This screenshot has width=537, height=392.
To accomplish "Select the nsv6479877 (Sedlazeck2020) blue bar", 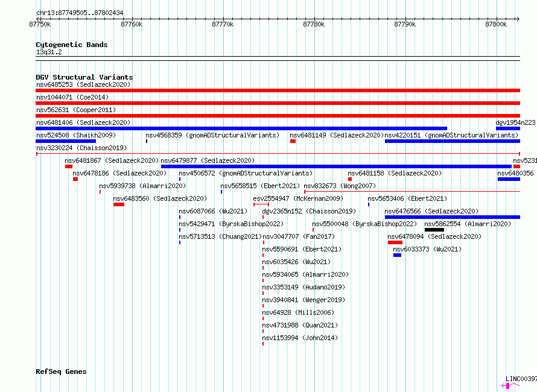I will point(336,166).
